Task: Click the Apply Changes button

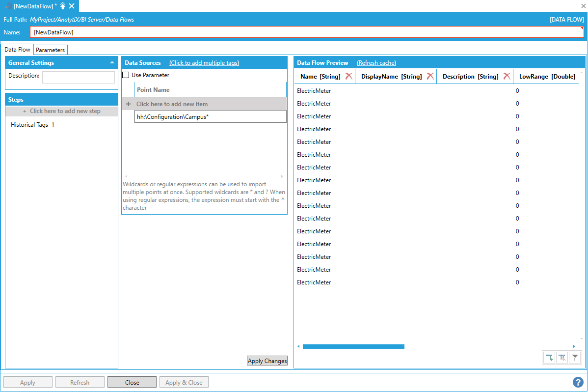Action: 267,361
